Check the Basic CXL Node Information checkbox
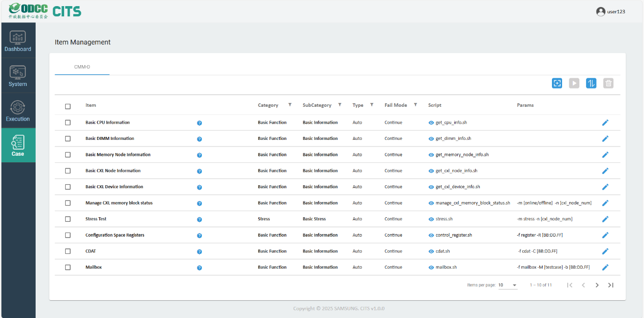Image resolution: width=644 pixels, height=318 pixels. tap(68, 170)
